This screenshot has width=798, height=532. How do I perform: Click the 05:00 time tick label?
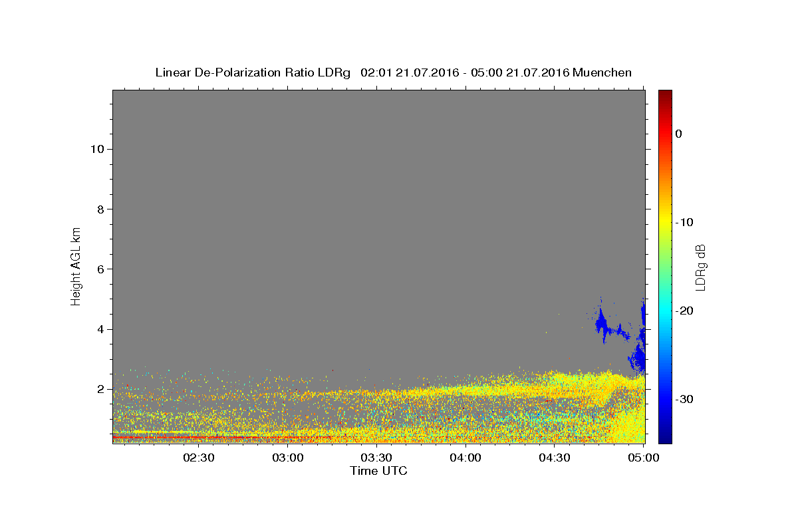click(643, 458)
